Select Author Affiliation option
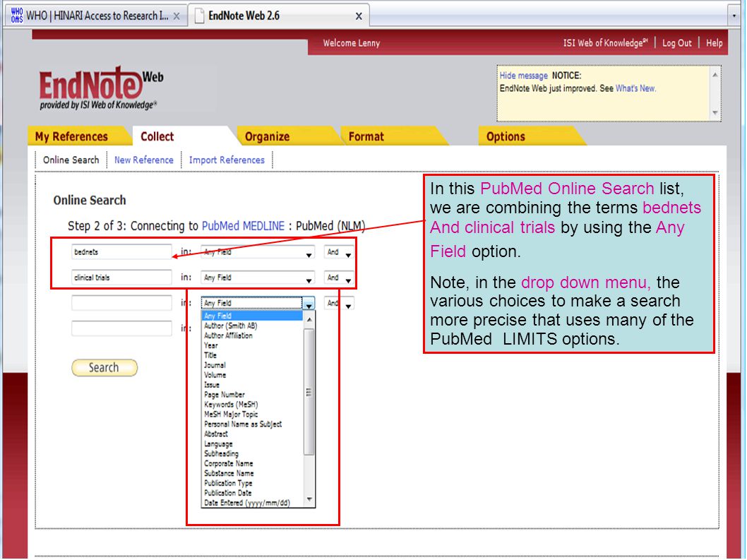The height and width of the screenshot is (560, 747). tap(253, 335)
